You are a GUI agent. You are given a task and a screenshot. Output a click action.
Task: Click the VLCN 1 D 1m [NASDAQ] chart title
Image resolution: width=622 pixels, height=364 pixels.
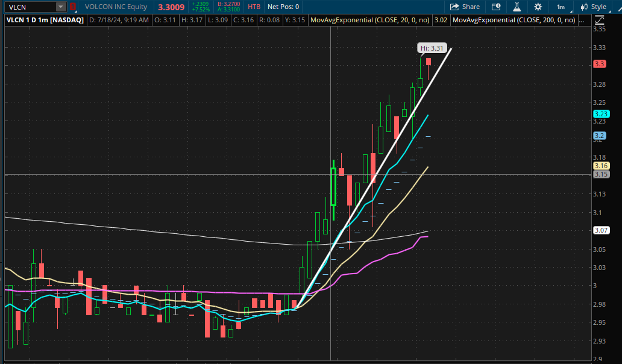point(45,20)
